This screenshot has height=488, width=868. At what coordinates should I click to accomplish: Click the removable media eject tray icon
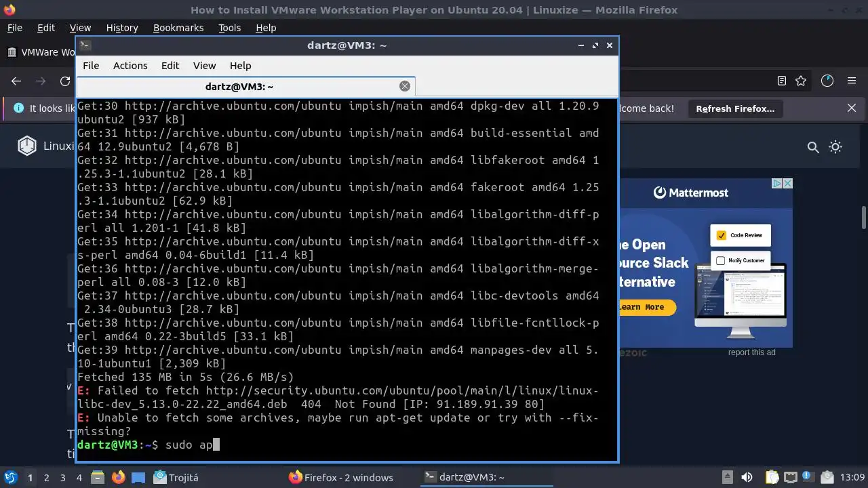coord(726,478)
